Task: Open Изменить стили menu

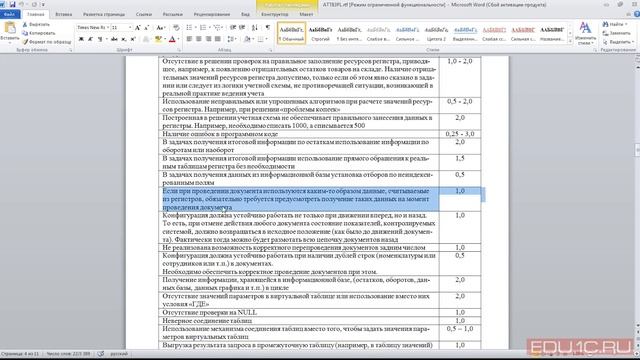Action: [585, 33]
